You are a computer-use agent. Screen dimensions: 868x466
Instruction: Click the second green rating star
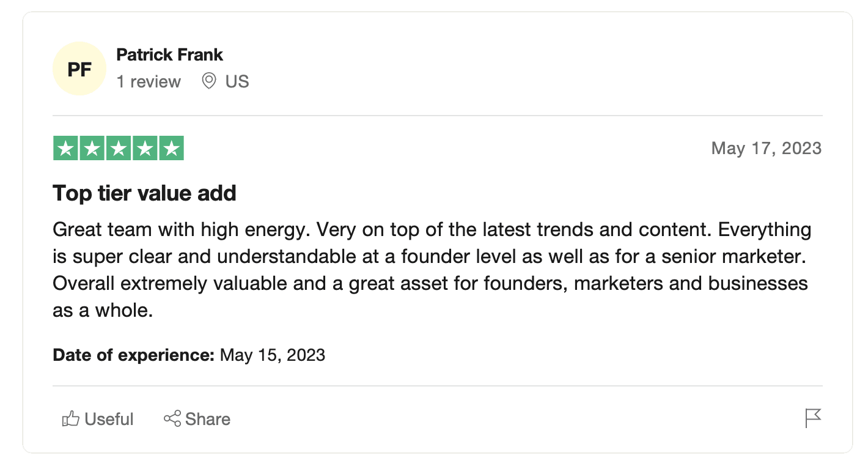pyautogui.click(x=92, y=149)
